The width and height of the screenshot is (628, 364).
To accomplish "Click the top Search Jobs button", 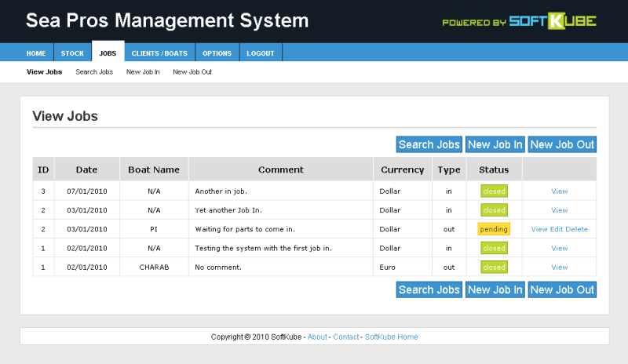I will pyautogui.click(x=429, y=144).
